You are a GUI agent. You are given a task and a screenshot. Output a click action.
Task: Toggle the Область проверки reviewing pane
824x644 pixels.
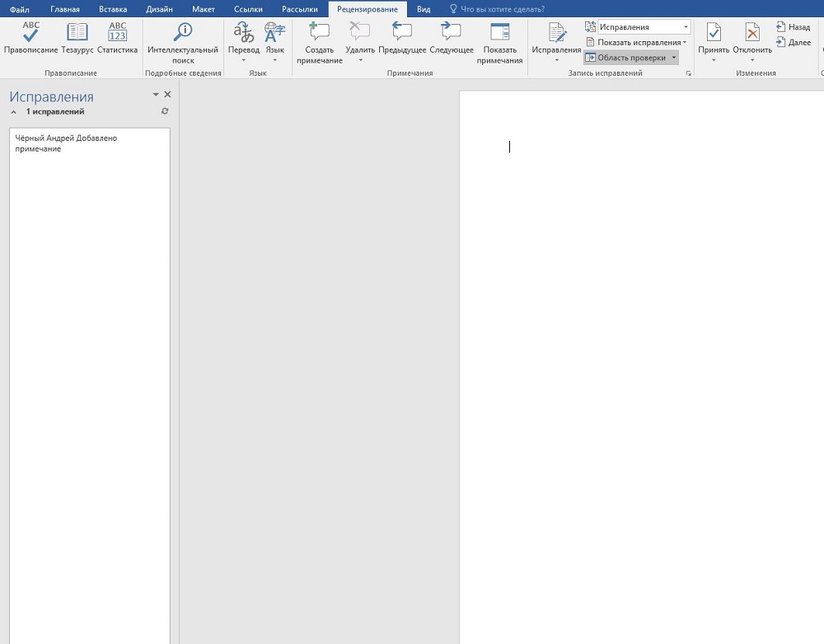pos(625,58)
